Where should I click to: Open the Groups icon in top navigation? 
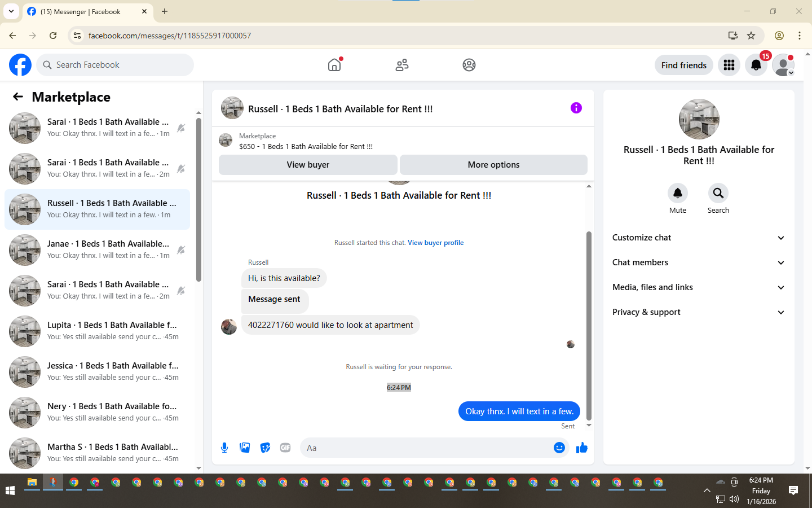(x=469, y=65)
